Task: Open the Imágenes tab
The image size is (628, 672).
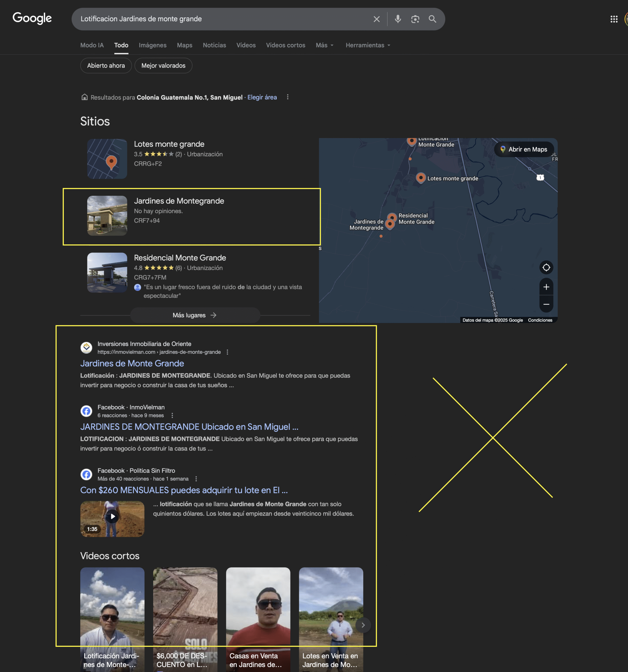Action: [x=152, y=45]
